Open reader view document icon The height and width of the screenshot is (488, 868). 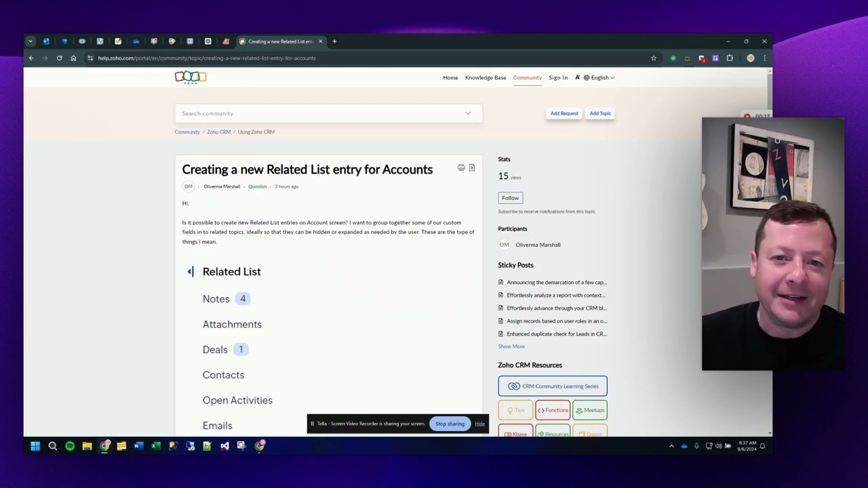point(472,167)
